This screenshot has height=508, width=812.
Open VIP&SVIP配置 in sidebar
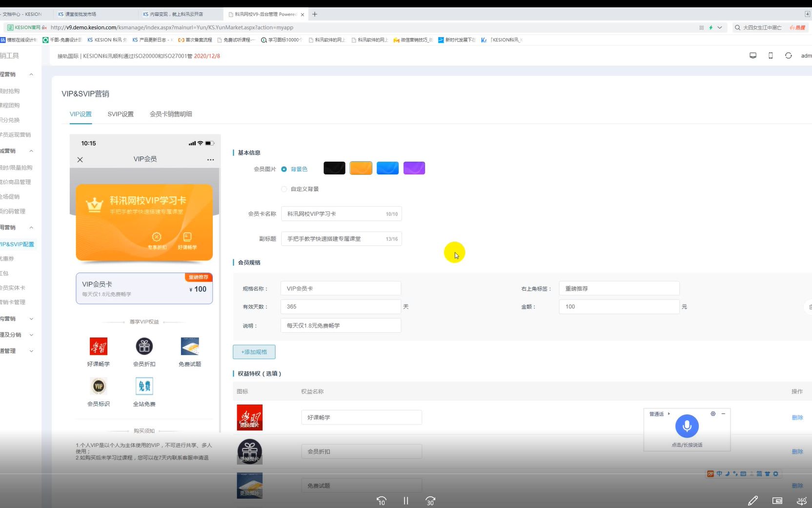(17, 244)
